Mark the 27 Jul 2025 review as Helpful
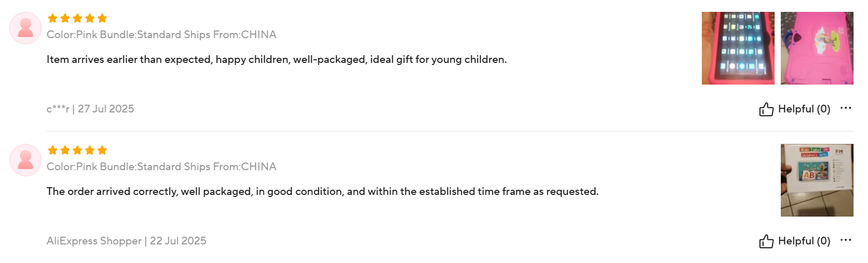This screenshot has width=868, height=263. click(x=795, y=109)
